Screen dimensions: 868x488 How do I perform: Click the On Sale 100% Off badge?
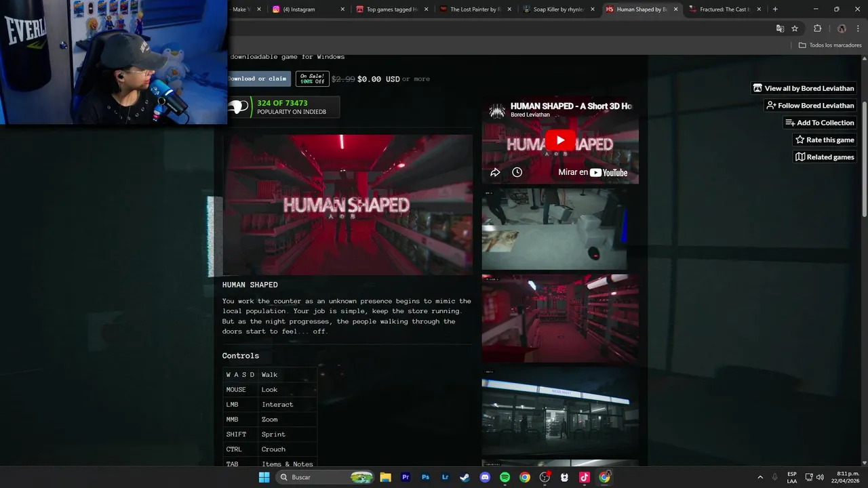(312, 79)
